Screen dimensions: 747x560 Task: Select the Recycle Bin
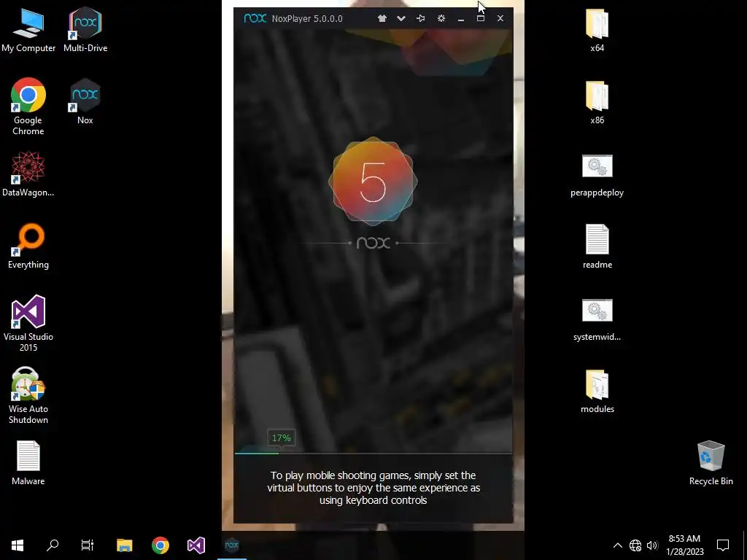[711, 463]
